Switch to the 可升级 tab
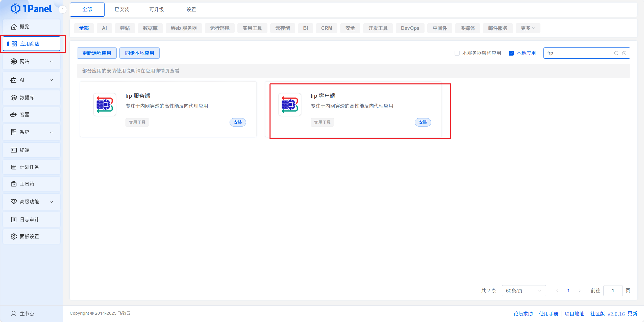 [x=156, y=9]
